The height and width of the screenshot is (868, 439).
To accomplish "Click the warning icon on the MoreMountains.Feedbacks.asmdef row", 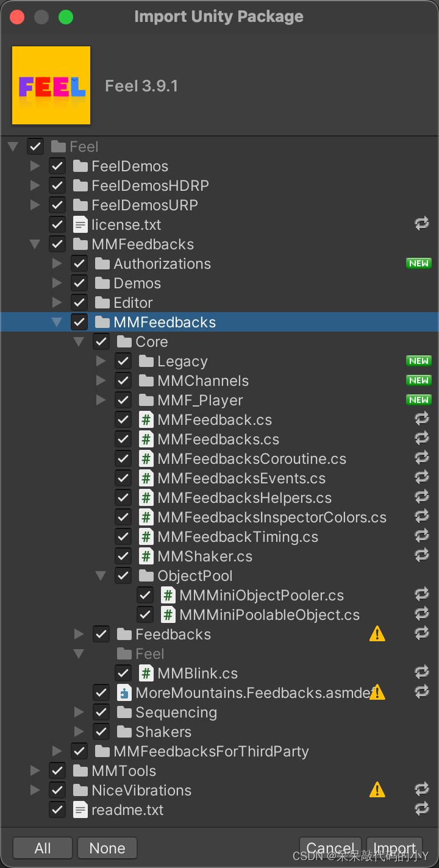I will (377, 692).
